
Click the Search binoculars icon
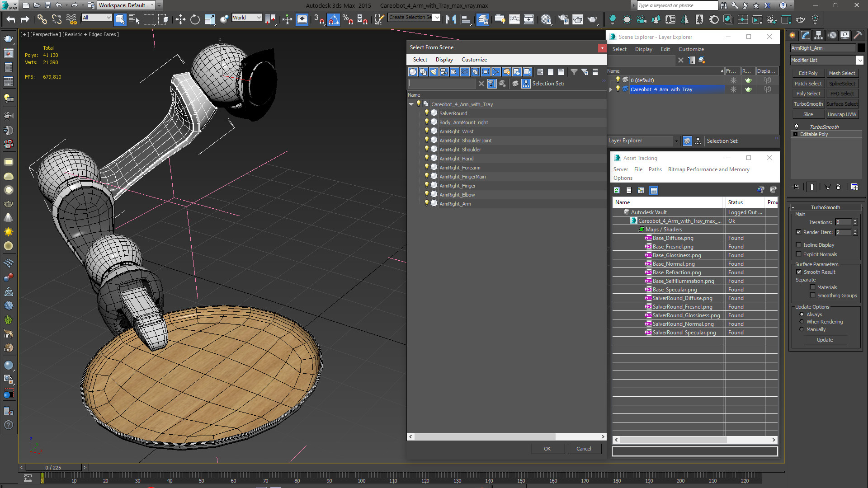point(724,5)
